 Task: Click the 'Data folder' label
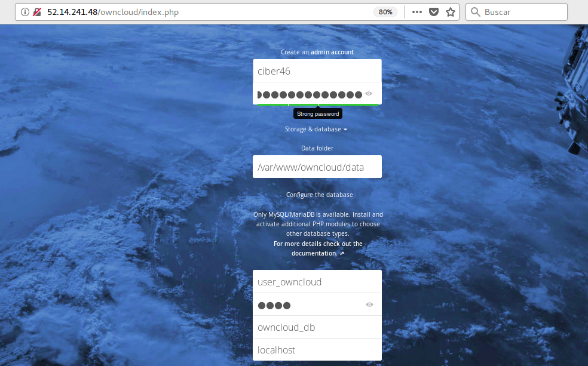(x=317, y=148)
